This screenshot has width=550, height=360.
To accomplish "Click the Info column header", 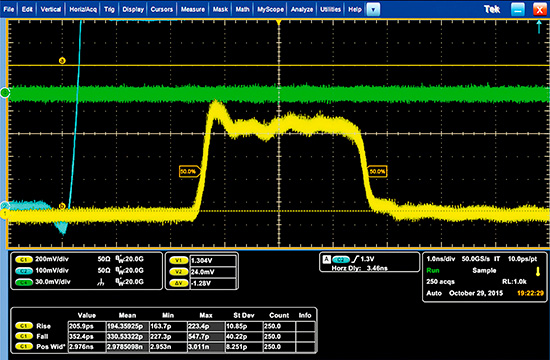I will pos(305,315).
